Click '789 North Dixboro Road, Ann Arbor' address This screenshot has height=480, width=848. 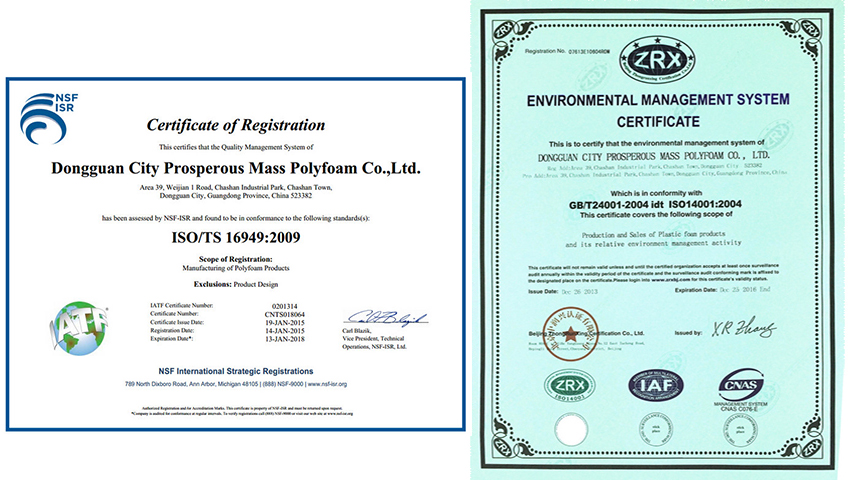click(191, 384)
